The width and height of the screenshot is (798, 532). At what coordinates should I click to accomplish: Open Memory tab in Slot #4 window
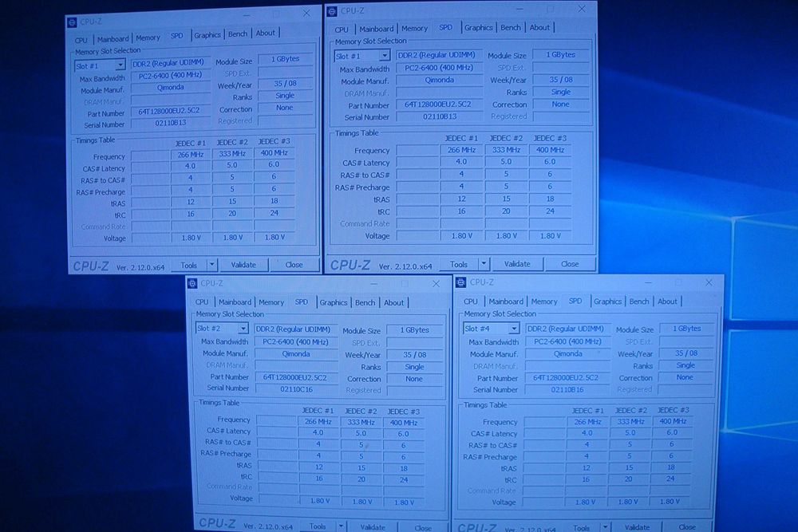click(544, 301)
